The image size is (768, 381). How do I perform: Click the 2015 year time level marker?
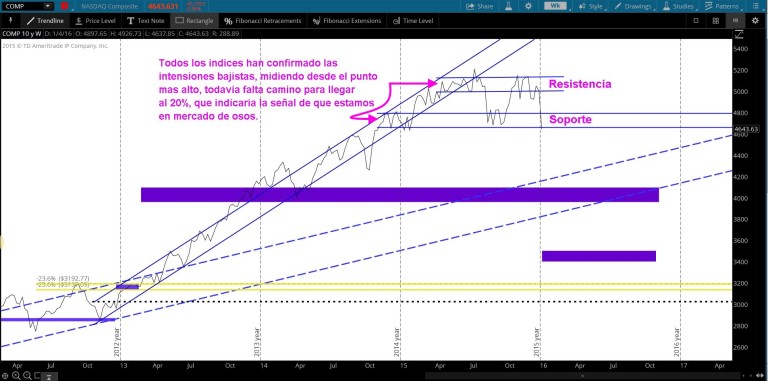(x=537, y=341)
